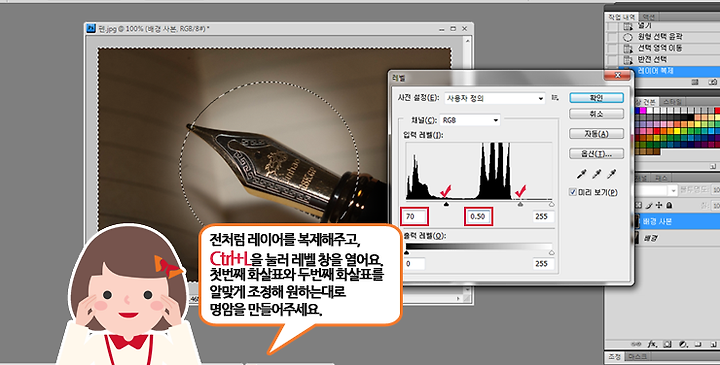Open the 채널 RGB channel dropdown
720x365 pixels.
(469, 120)
